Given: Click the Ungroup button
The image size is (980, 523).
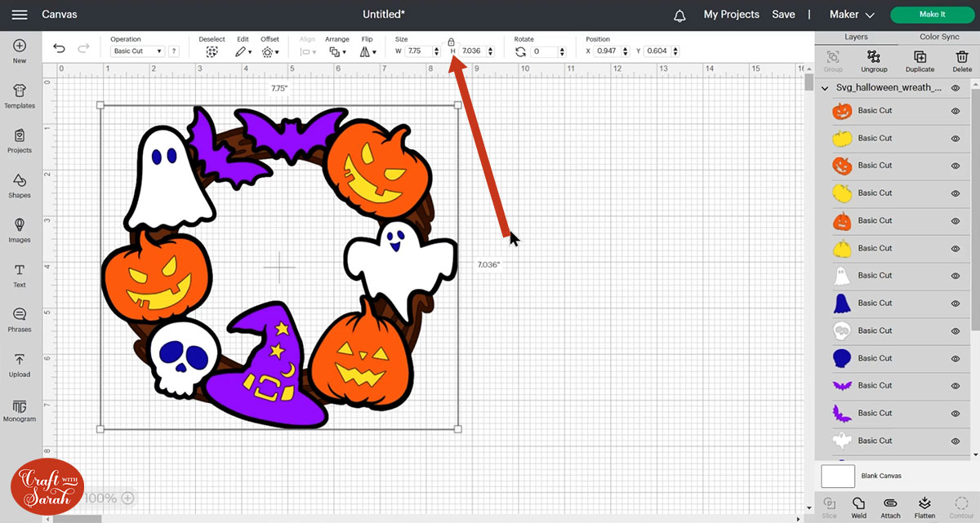Looking at the screenshot, I should coord(874,61).
